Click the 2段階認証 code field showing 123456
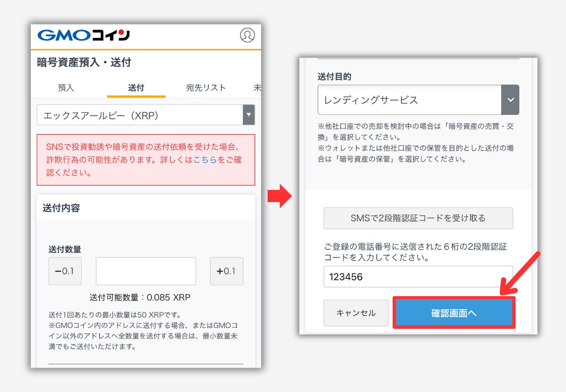 pos(418,277)
